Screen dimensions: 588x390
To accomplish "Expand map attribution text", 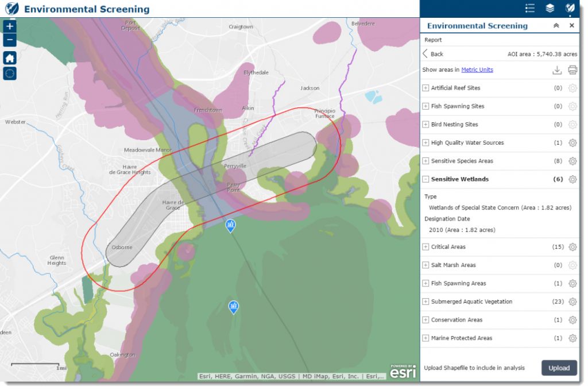I will pyautogui.click(x=291, y=376).
